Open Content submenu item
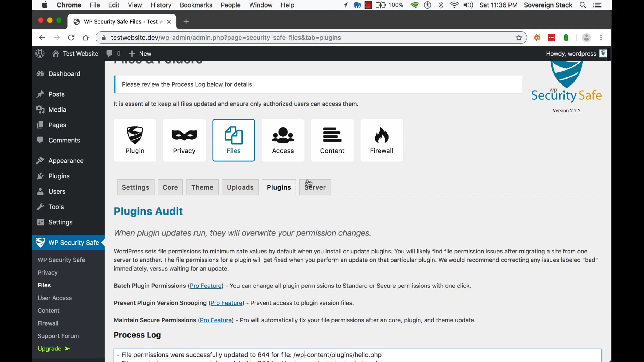 [49, 311]
